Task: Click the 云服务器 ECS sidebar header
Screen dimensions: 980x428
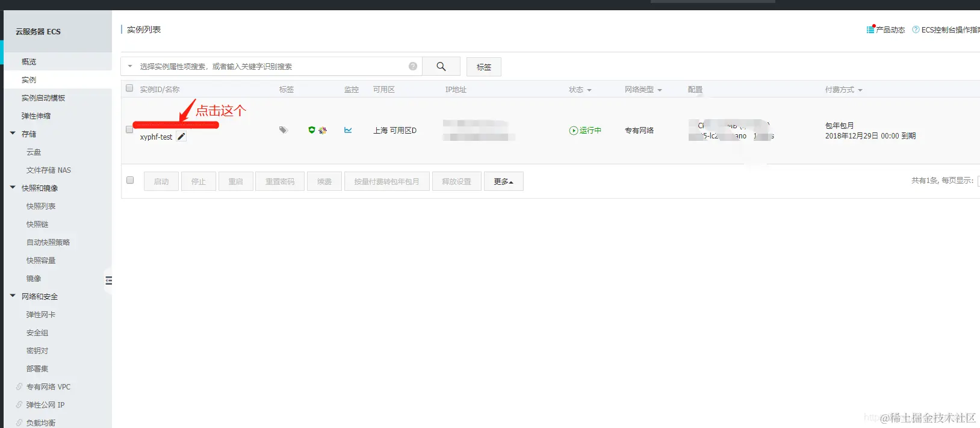Action: click(39, 31)
